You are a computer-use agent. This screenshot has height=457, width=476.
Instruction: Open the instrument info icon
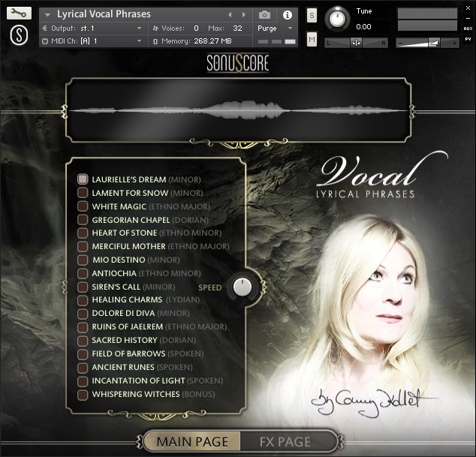point(288,15)
